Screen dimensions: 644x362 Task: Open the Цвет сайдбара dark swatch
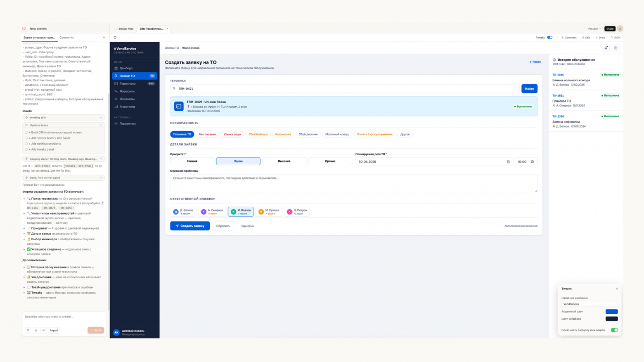[611, 319]
